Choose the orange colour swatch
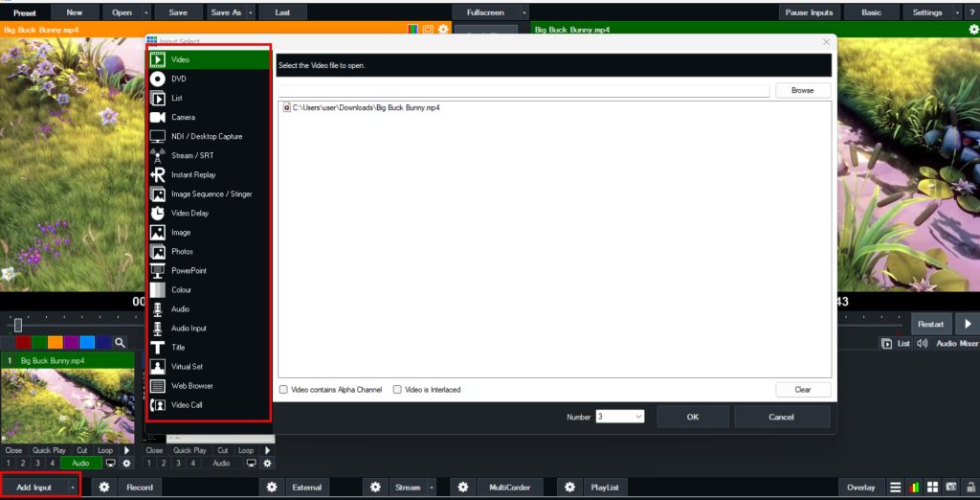The width and height of the screenshot is (980, 500). point(55,342)
